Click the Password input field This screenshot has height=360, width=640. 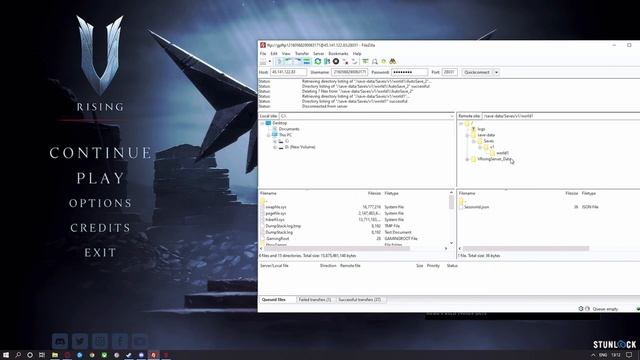(x=409, y=72)
